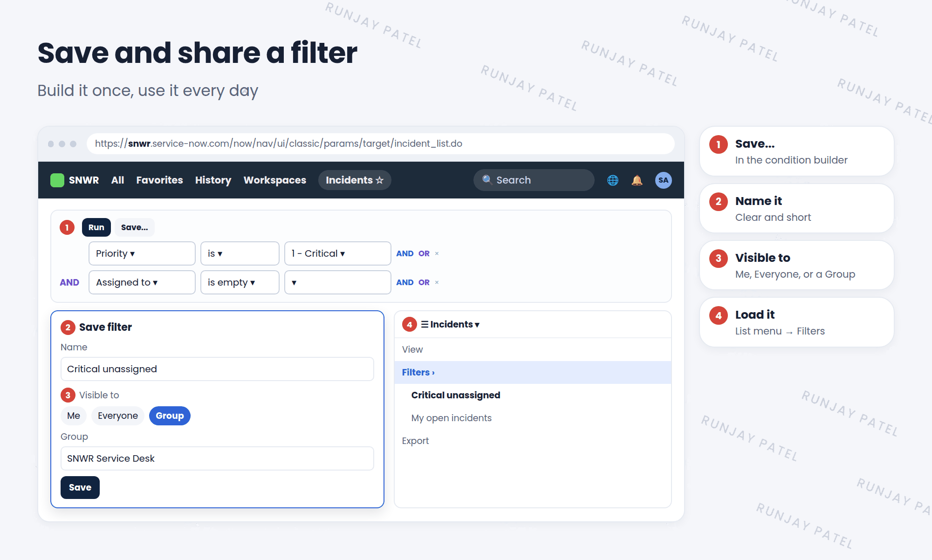932x560 pixels.
Task: Click the Run filter button
Action: pos(96,227)
